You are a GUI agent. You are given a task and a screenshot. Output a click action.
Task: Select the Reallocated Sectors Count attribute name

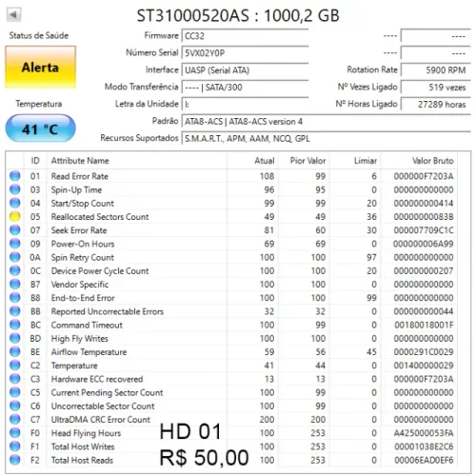(x=100, y=217)
